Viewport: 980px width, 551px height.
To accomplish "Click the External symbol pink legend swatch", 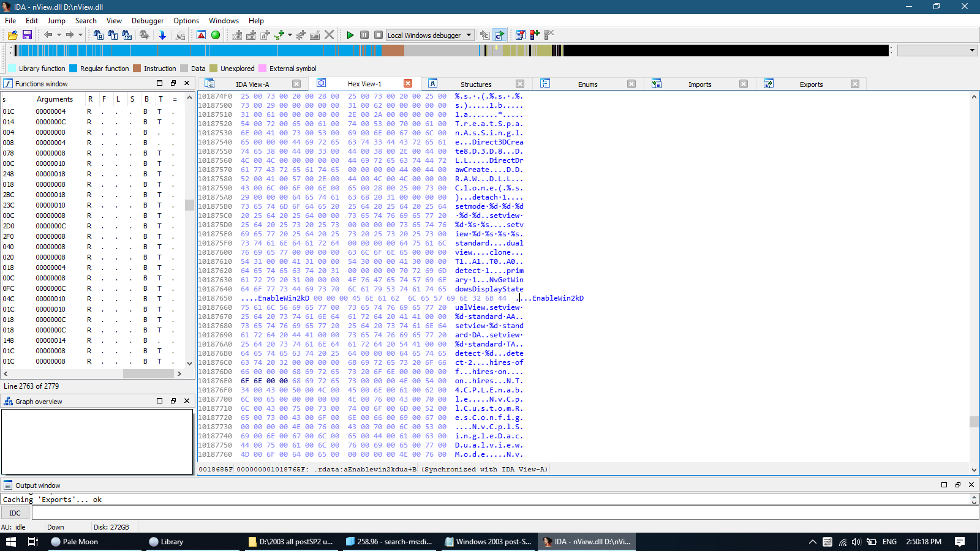I will [x=263, y=69].
